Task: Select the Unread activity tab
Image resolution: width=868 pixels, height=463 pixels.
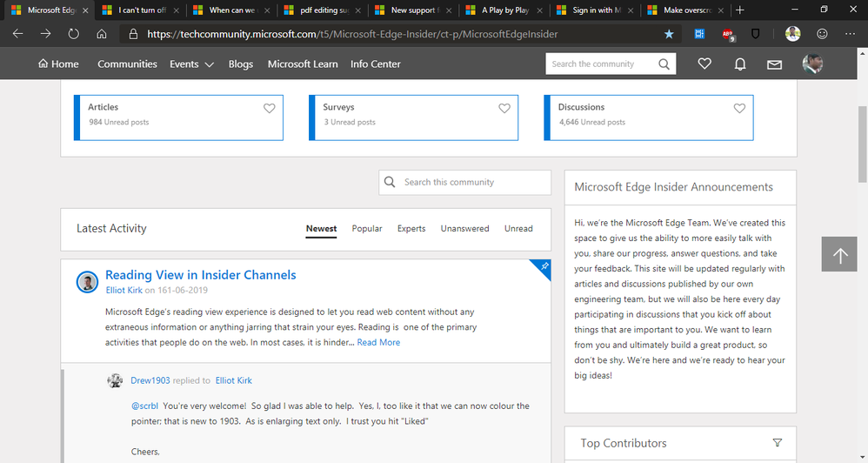Action: click(x=518, y=229)
